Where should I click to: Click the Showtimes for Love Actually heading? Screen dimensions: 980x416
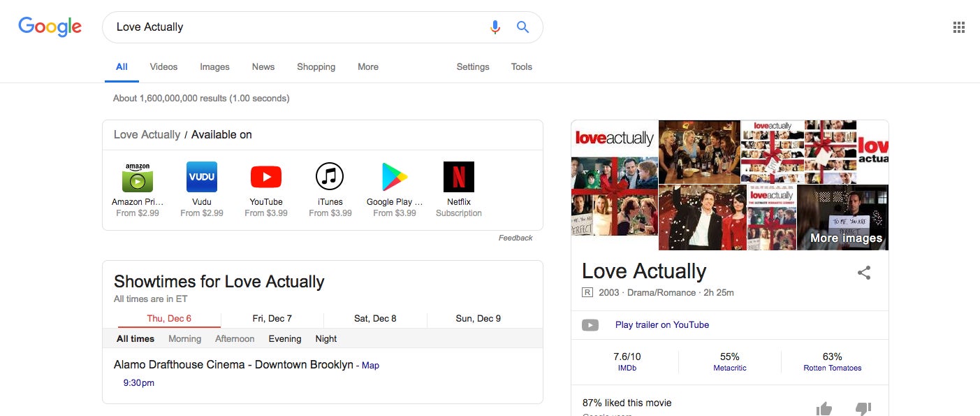click(x=219, y=282)
